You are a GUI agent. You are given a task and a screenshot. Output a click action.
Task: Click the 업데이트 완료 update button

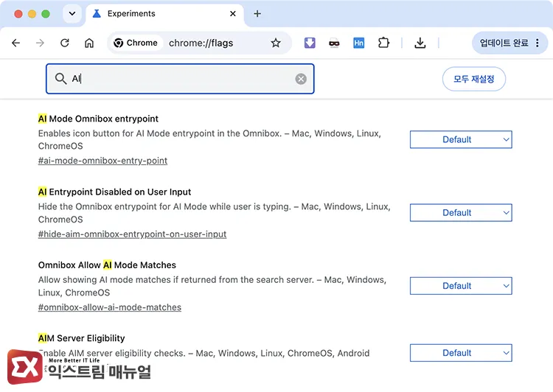coord(509,43)
